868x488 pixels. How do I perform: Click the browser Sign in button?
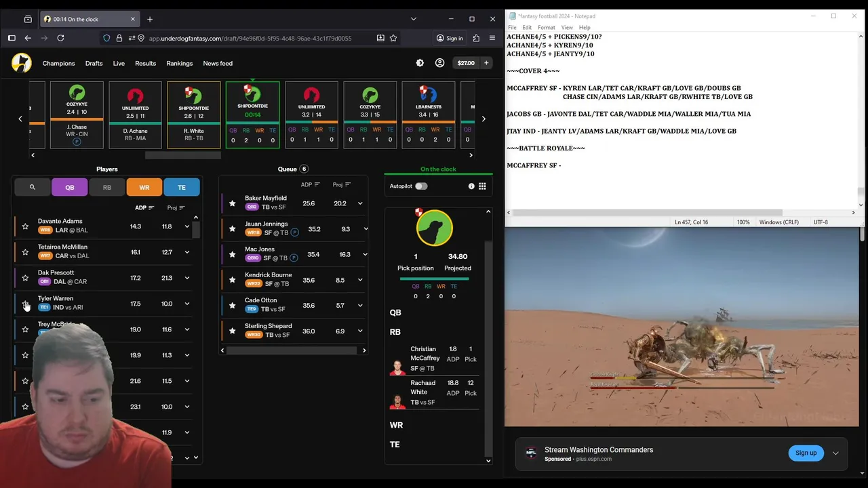[x=450, y=38]
